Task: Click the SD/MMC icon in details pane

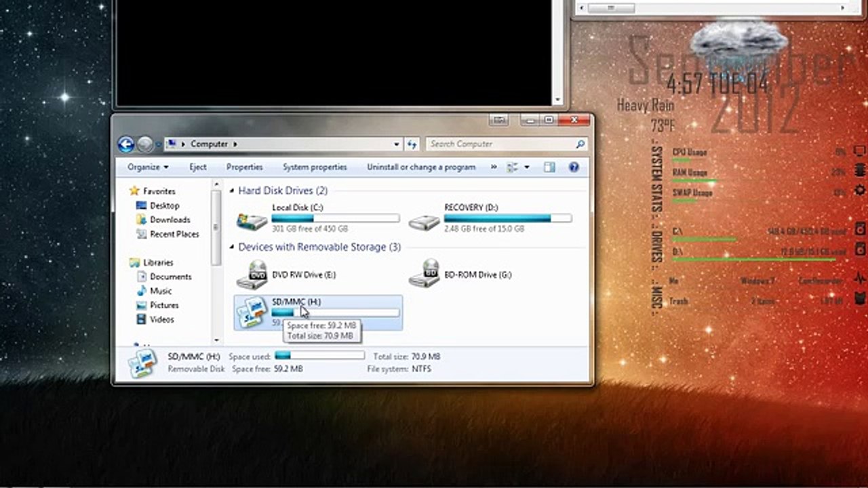Action: pos(142,363)
